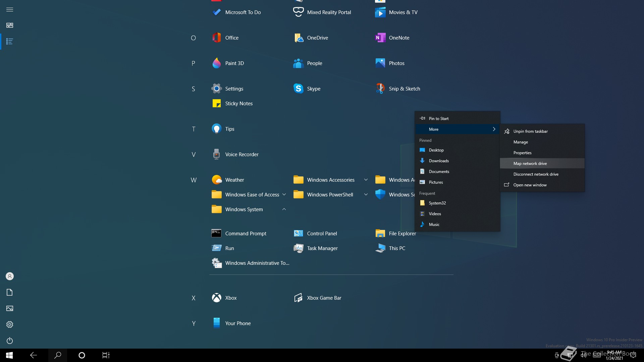Open Snip & Sketch
Screen dimensions: 644x362
click(x=398, y=89)
